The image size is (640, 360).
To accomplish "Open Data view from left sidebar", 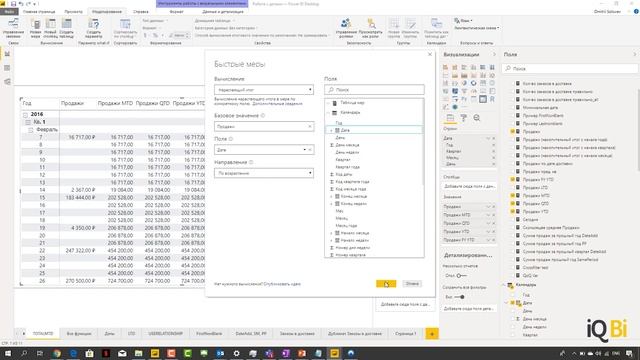I will pos(7,68).
